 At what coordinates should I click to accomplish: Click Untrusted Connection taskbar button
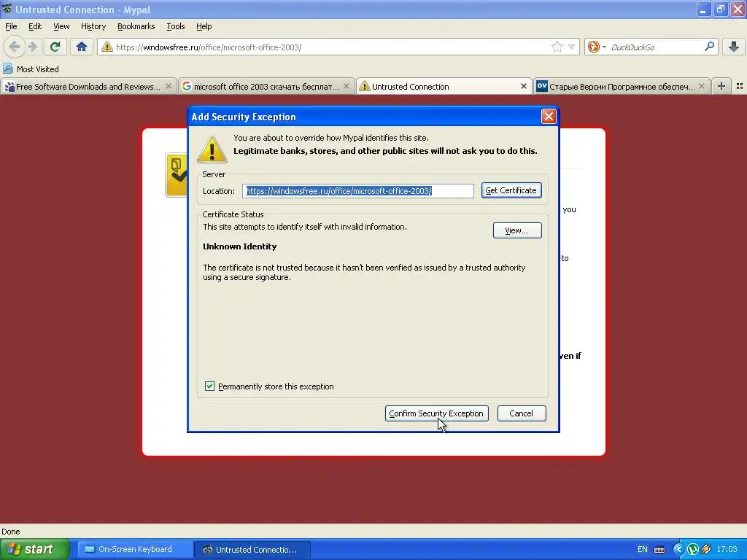pos(252,550)
